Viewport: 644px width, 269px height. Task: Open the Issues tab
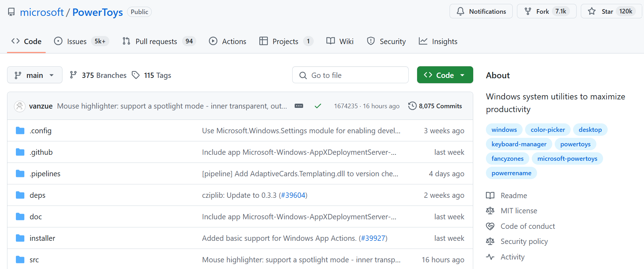coord(82,41)
